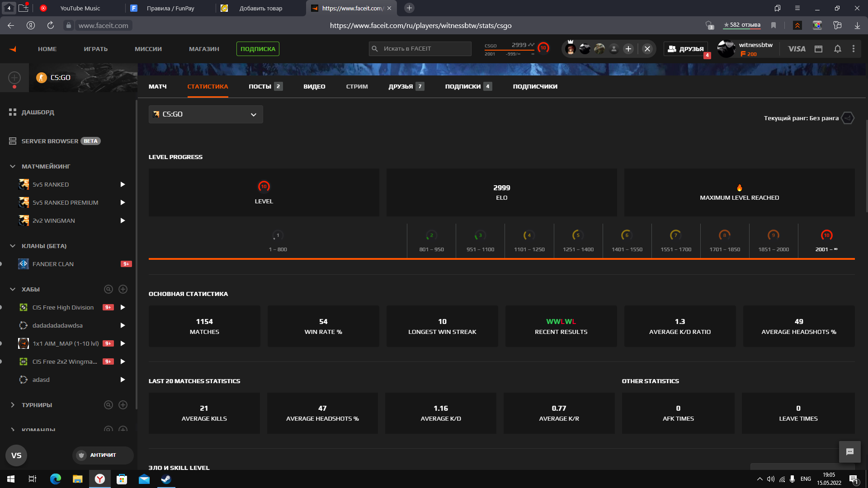Open a new browser tab
868x488 pixels.
[409, 8]
